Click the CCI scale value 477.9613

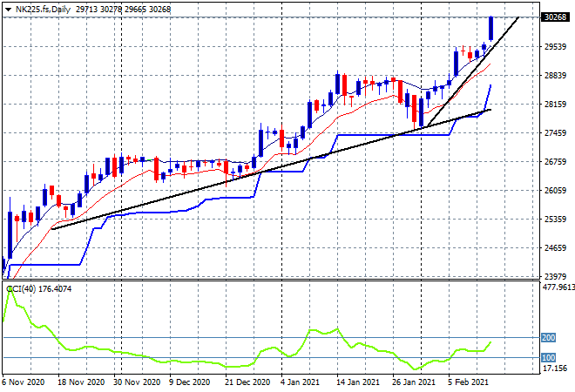click(x=558, y=287)
